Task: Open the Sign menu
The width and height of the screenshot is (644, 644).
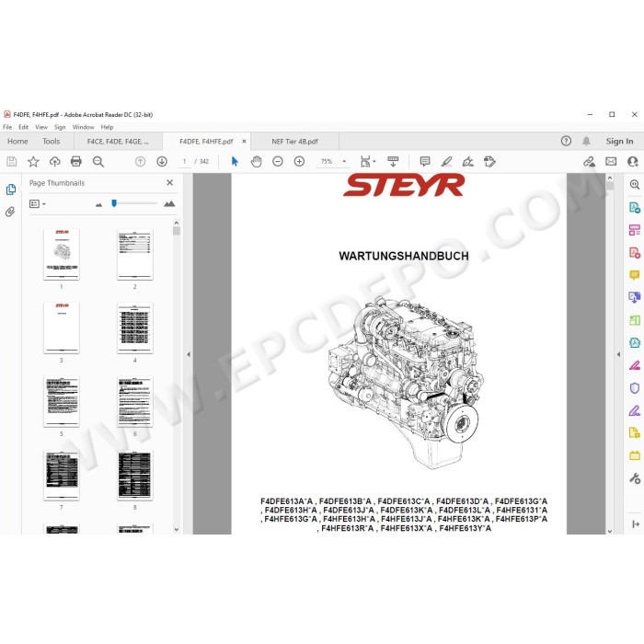Action: pyautogui.click(x=60, y=127)
